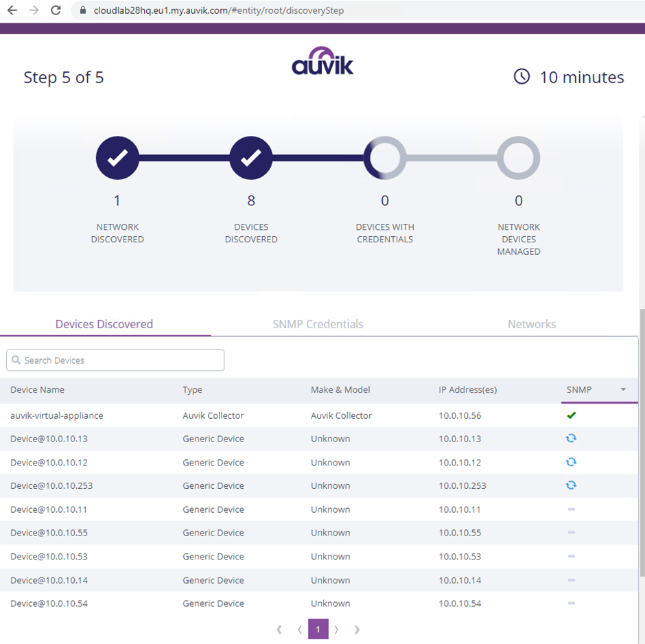Click the count 8 above Devices Discovered
This screenshot has width=645, height=644.
pyautogui.click(x=251, y=200)
